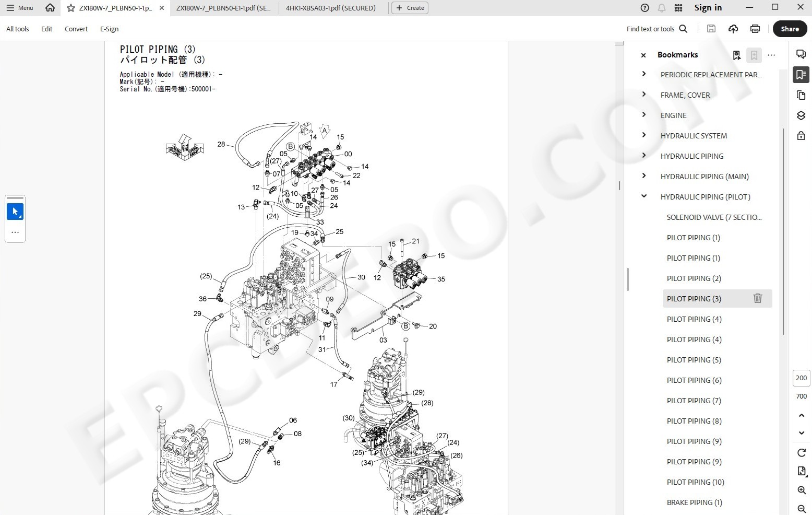The width and height of the screenshot is (812, 515).
Task: Open the notifications bell
Action: click(x=662, y=8)
